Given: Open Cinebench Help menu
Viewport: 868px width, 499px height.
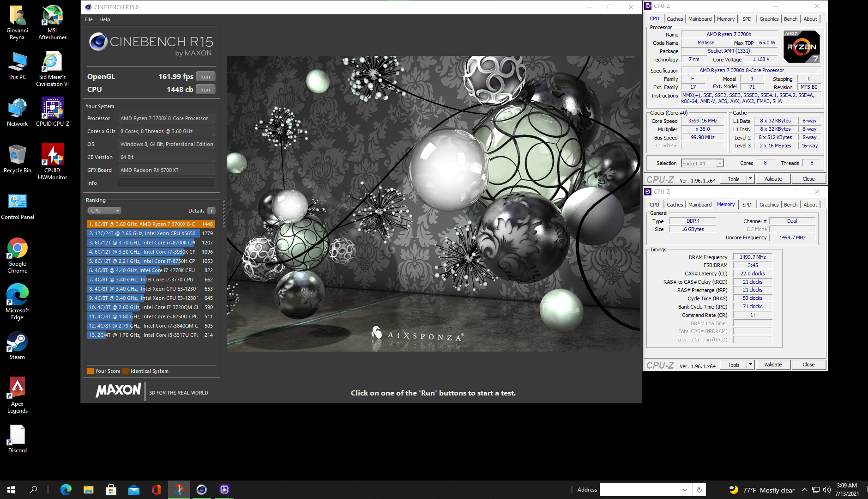Looking at the screenshot, I should [x=105, y=19].
